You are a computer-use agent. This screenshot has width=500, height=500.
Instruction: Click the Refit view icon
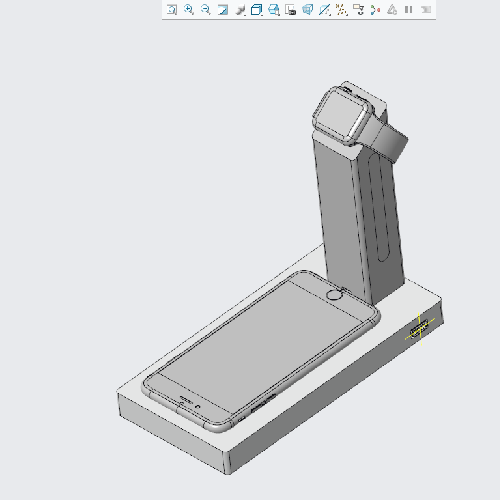pyautogui.click(x=172, y=9)
